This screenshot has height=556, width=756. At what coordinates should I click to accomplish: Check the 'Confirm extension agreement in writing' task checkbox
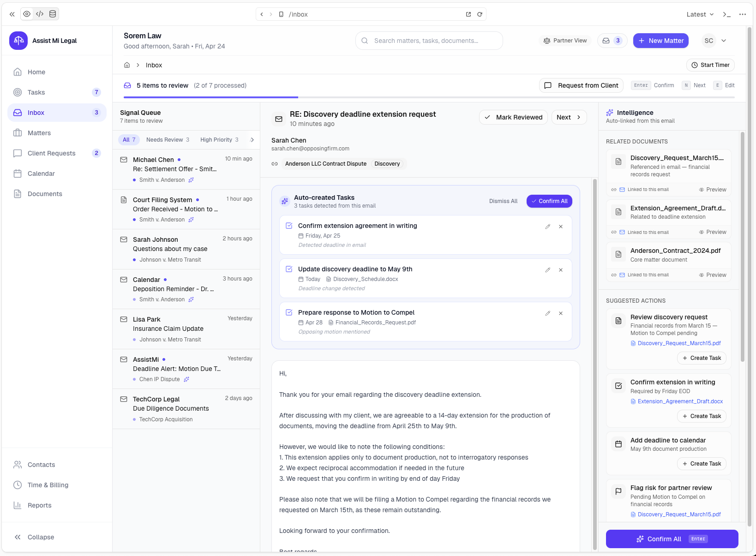289,226
